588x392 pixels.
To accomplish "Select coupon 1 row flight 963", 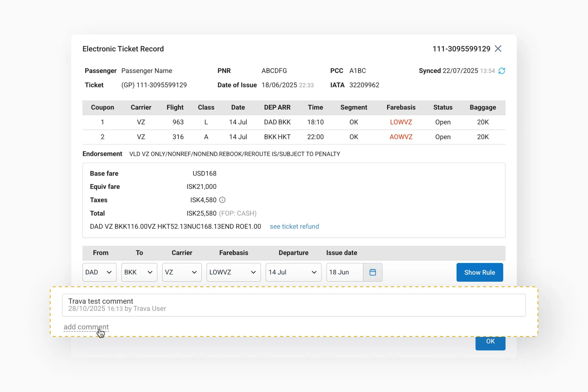I will tap(178, 122).
